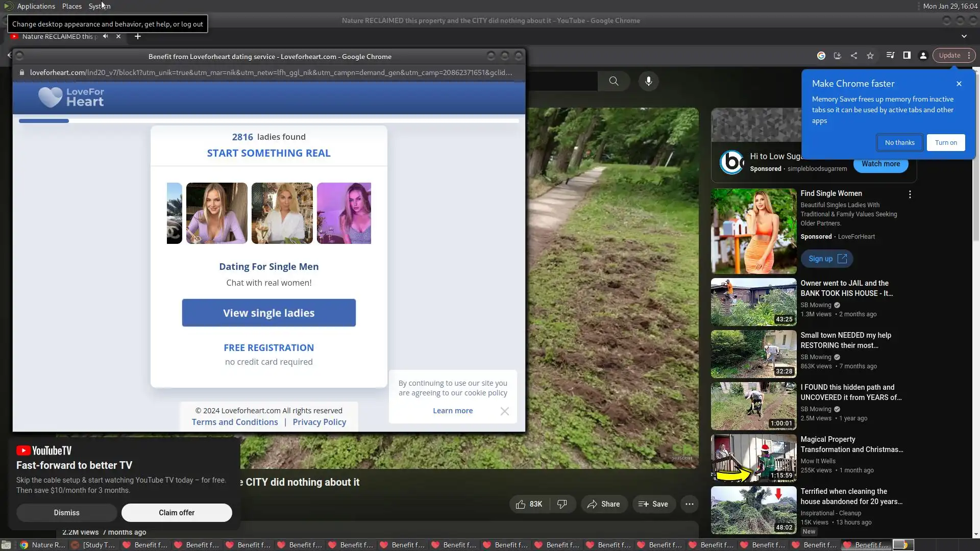Click the View single ladies button
Viewport: 980px width, 551px height.
pos(268,313)
